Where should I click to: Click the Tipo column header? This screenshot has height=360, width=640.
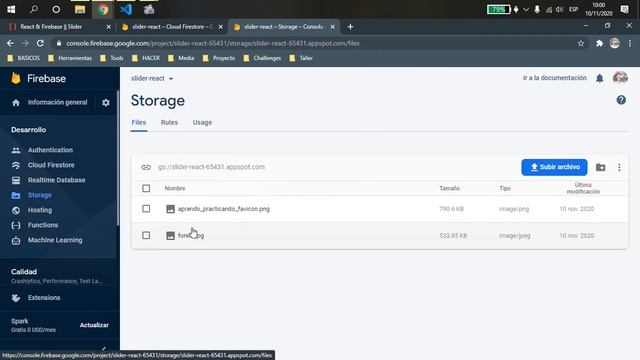[505, 188]
